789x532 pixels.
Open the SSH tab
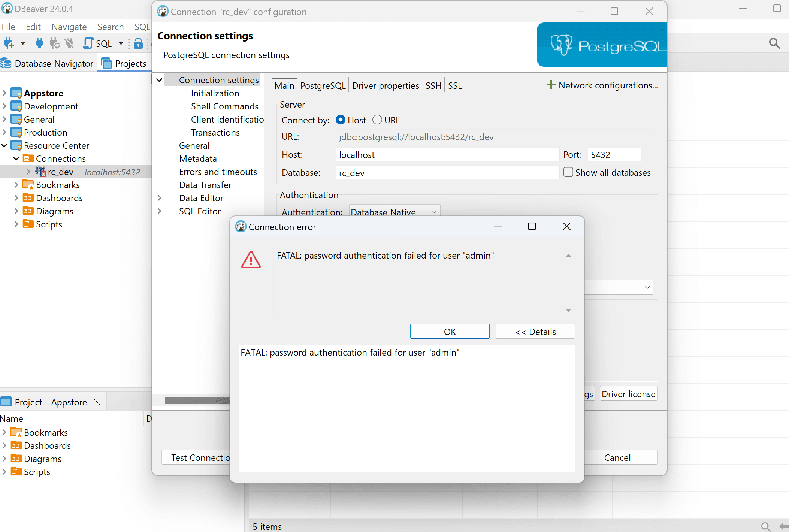point(433,85)
